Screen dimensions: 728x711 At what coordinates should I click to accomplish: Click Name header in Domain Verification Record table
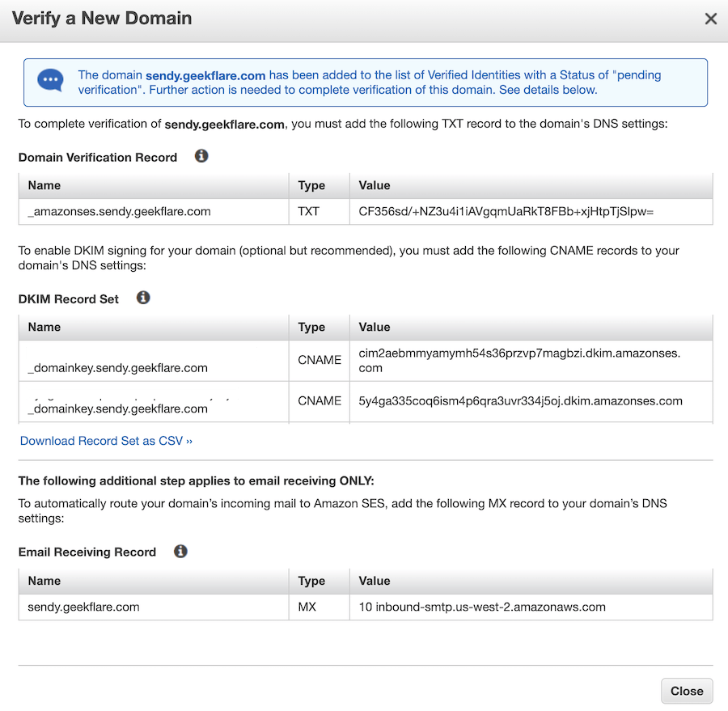click(x=44, y=185)
